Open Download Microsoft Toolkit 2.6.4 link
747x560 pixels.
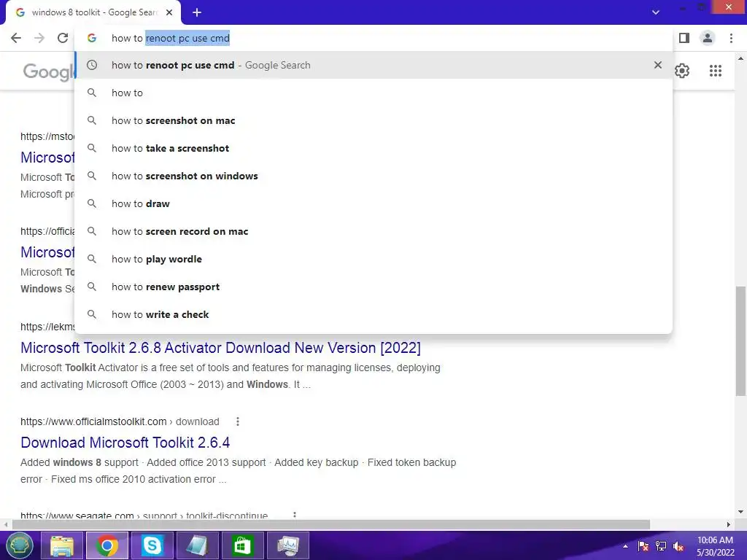coord(125,443)
